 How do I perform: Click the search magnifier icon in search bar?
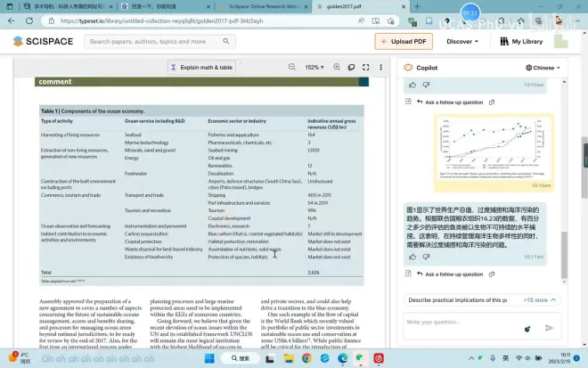pos(81,41)
